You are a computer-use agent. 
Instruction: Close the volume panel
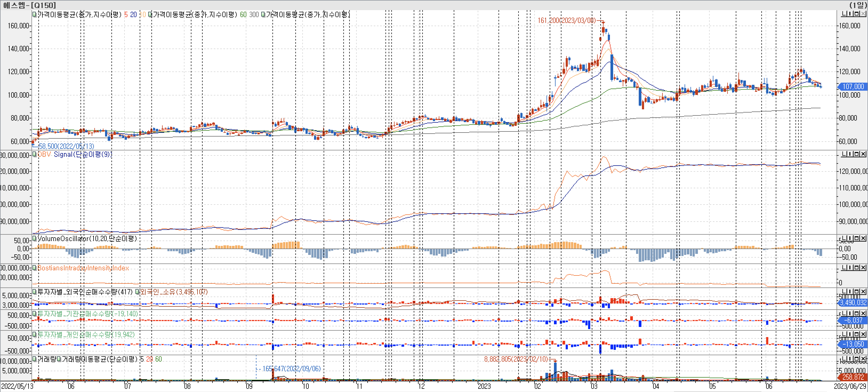coord(863,359)
